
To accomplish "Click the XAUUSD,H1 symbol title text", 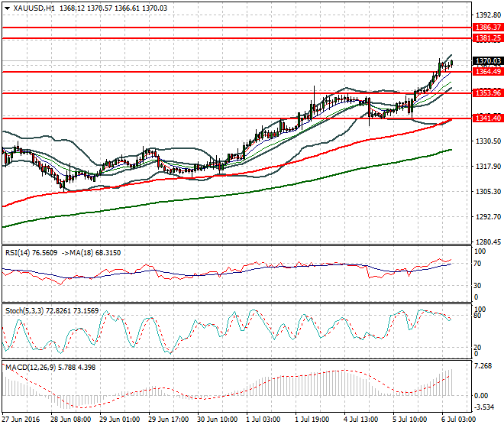I will point(34,8).
